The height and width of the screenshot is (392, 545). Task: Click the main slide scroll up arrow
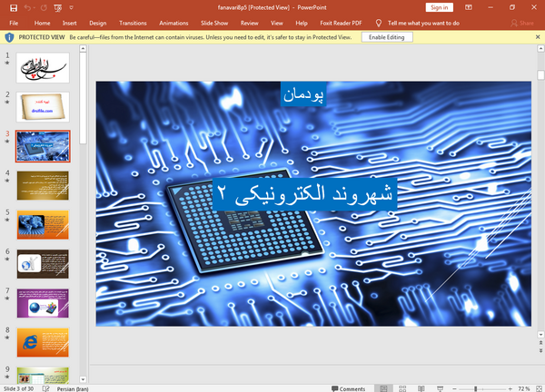point(540,49)
